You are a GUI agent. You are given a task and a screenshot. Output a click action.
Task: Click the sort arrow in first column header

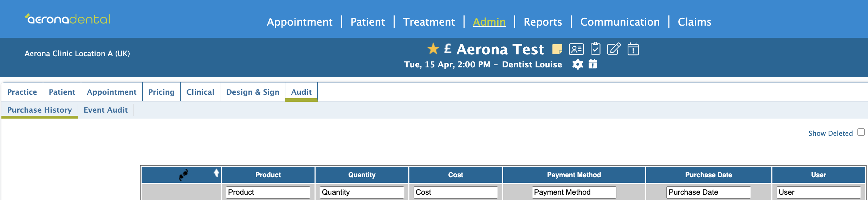pyautogui.click(x=216, y=173)
